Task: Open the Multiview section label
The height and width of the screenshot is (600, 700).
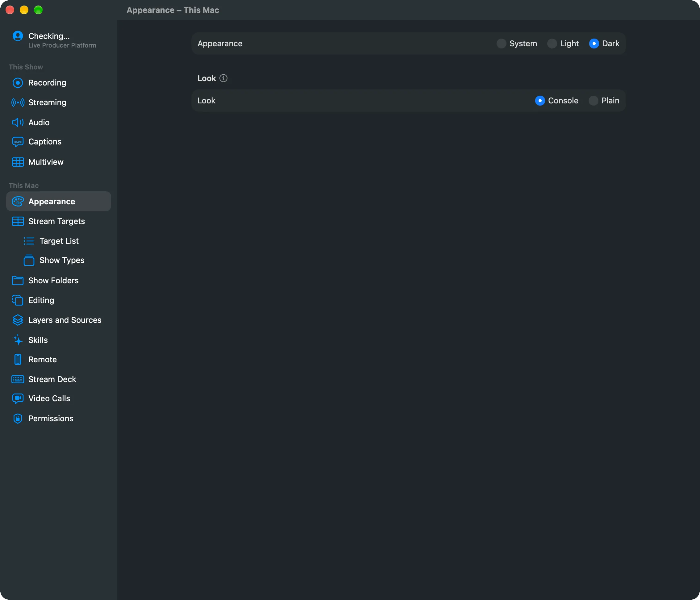Action: click(x=46, y=162)
